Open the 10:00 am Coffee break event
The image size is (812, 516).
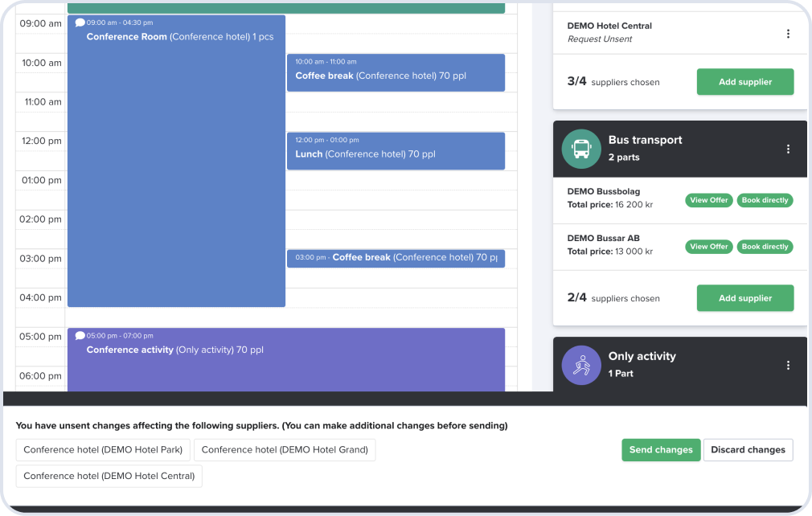point(396,72)
